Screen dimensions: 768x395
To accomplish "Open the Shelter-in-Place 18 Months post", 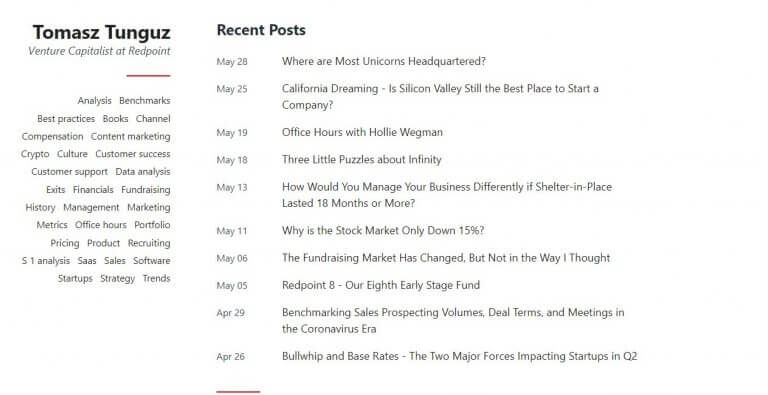I will pos(447,195).
